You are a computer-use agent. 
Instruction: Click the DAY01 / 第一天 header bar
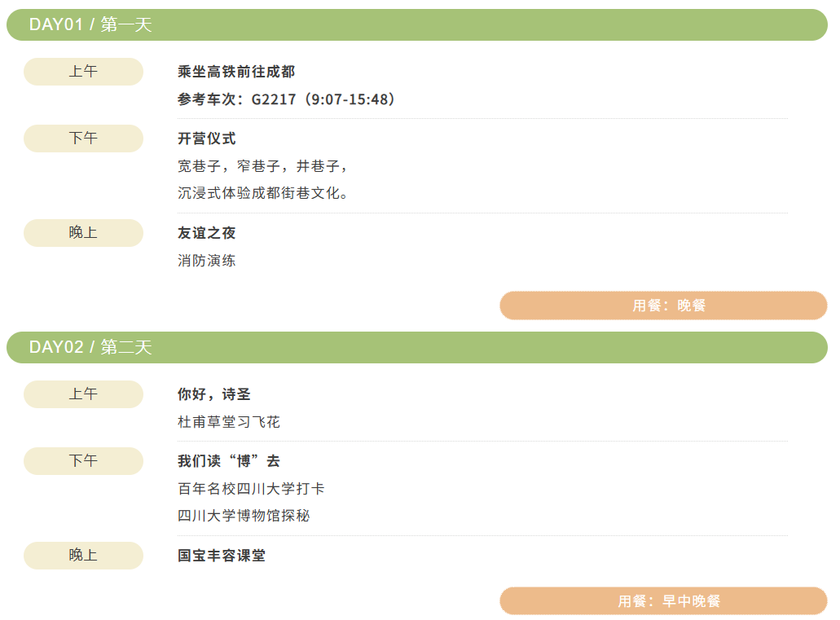coord(416,24)
